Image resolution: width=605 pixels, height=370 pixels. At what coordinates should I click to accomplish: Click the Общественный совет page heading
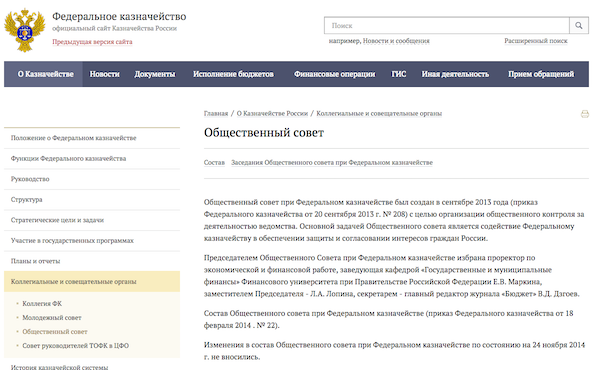tap(264, 133)
